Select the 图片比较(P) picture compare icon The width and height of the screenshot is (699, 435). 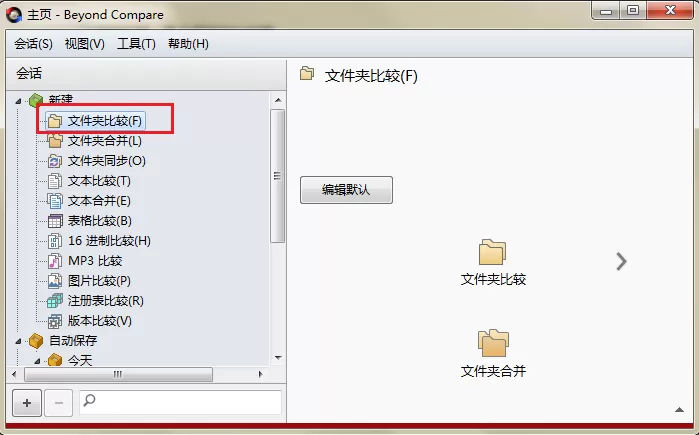pos(55,281)
